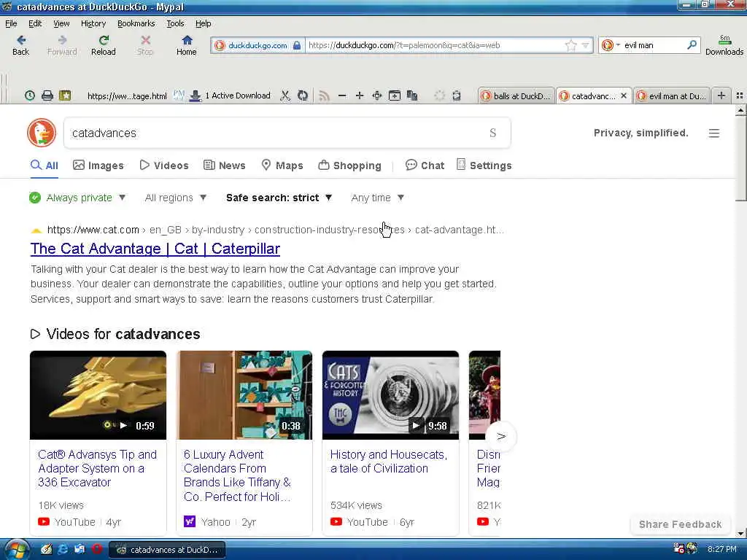Open the search Settings tab
747x560 pixels.
coord(484,166)
